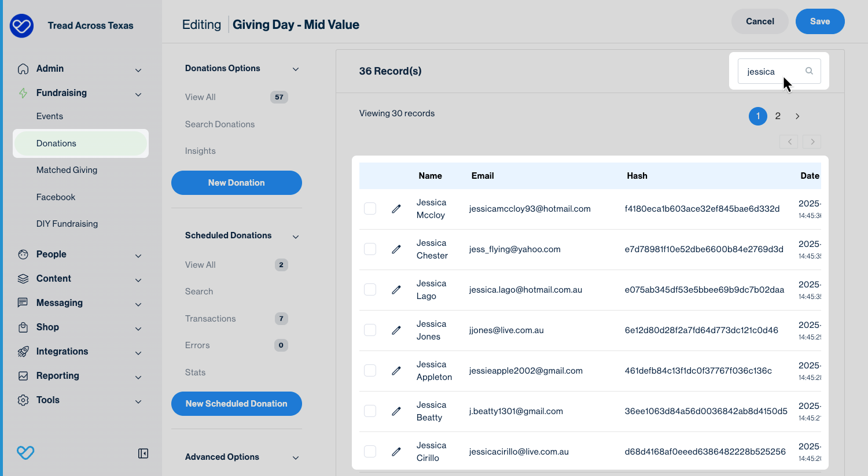The width and height of the screenshot is (868, 476).
Task: Check the box for the Jessica Beatty row
Action: (x=370, y=411)
